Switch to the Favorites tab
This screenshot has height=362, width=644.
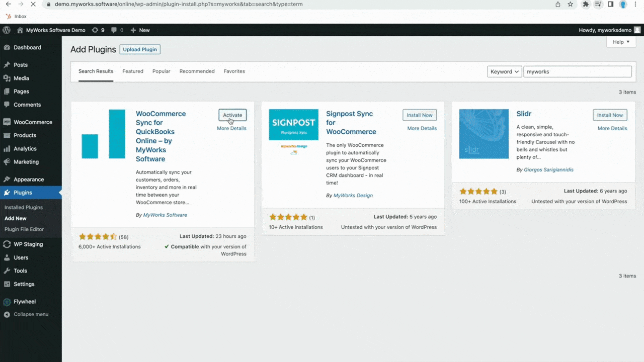234,71
